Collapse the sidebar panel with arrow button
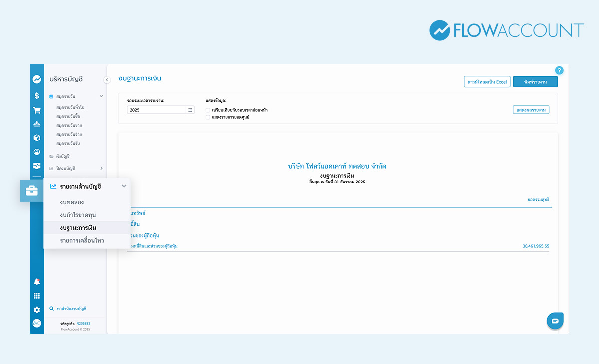 (x=107, y=80)
